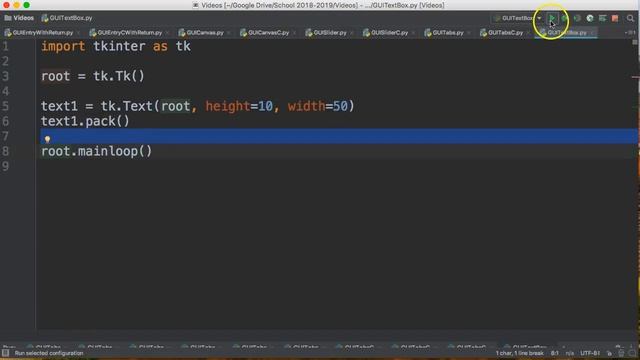Run the GUITextBox configuration with the green play icon
The image size is (640, 360).
tap(552, 18)
